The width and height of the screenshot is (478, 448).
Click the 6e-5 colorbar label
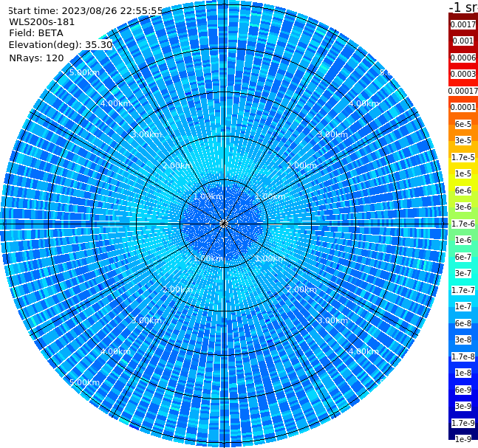(463, 124)
